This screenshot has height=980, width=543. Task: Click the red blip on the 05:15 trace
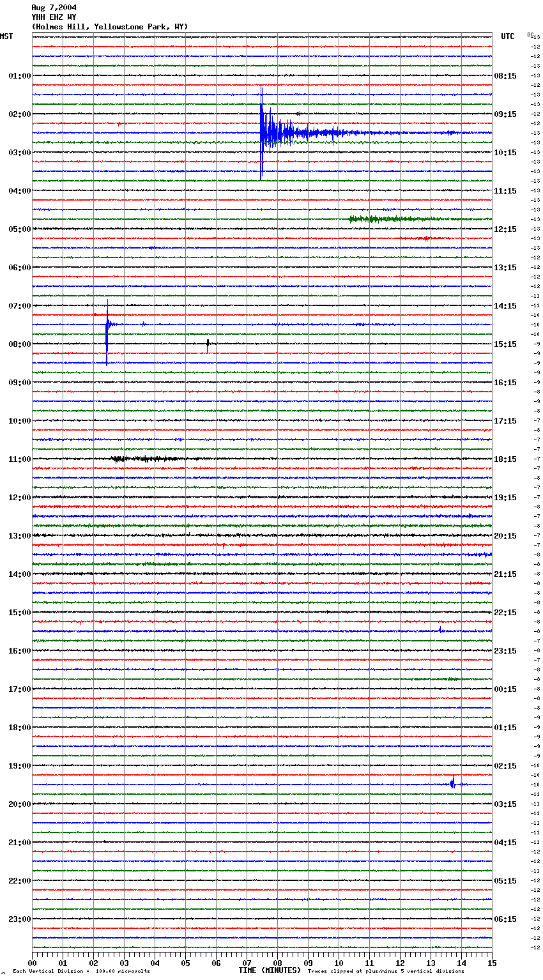(426, 238)
